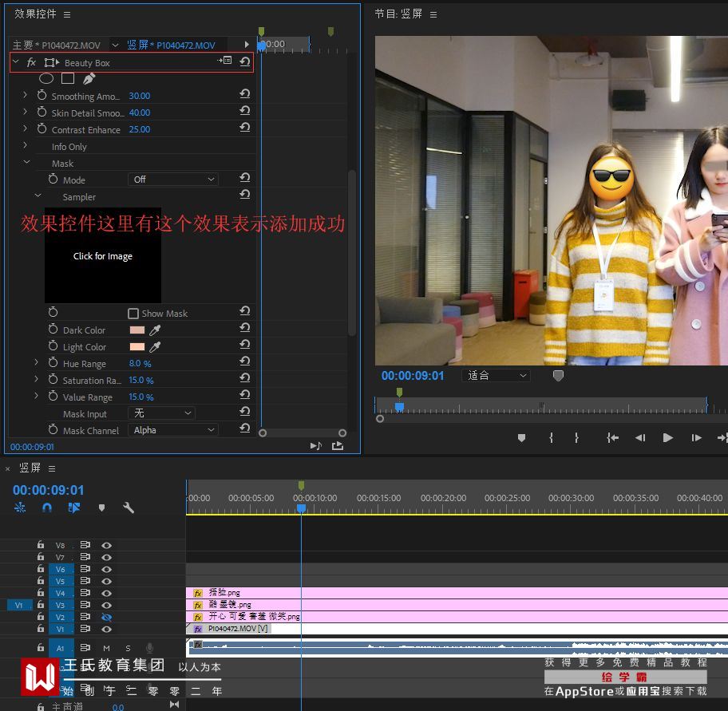
Task: Toggle sync lock on track V5
Action: coord(85,581)
